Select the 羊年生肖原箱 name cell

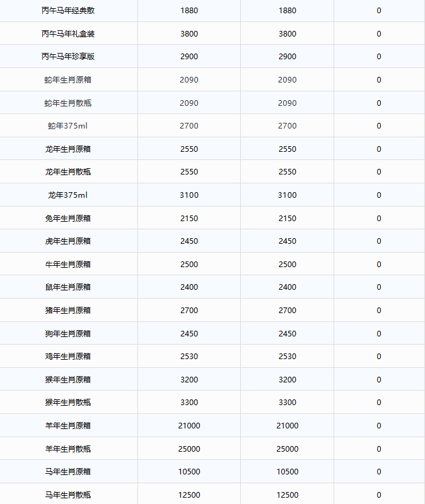point(68,426)
